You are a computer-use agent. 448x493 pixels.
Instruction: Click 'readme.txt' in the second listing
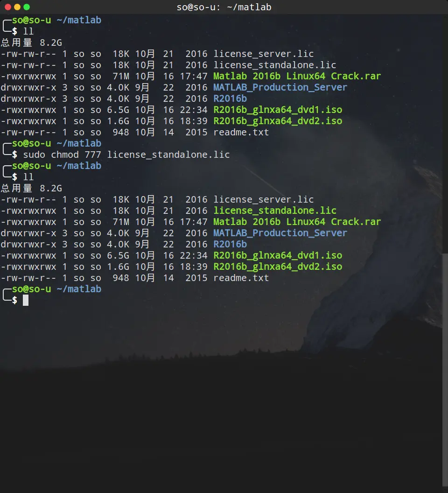241,278
